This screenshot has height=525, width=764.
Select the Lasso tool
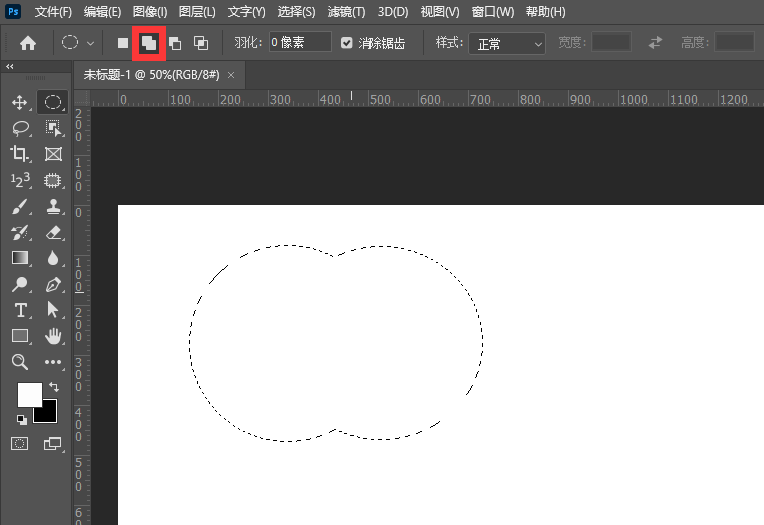coord(19,128)
